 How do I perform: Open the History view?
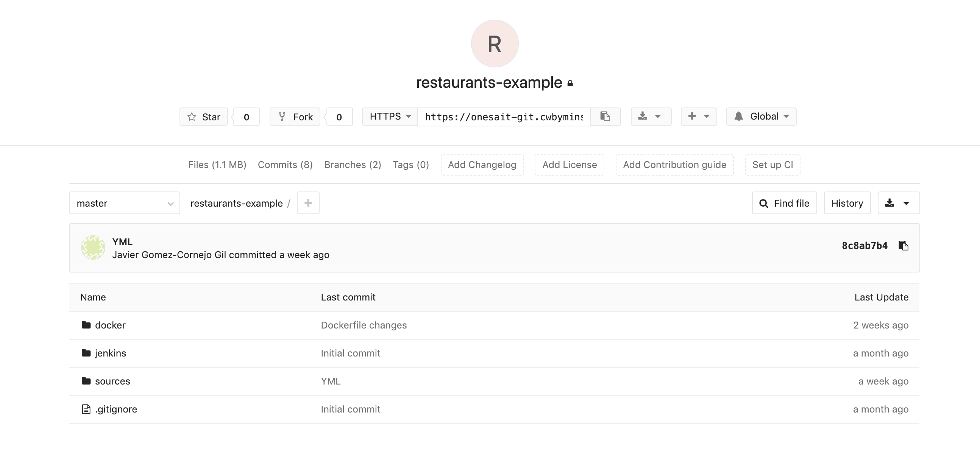(x=847, y=203)
